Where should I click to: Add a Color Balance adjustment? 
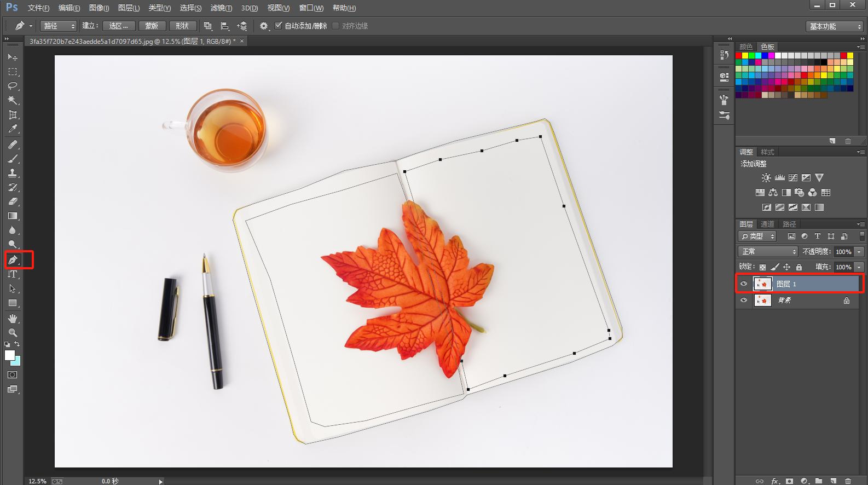pos(773,192)
